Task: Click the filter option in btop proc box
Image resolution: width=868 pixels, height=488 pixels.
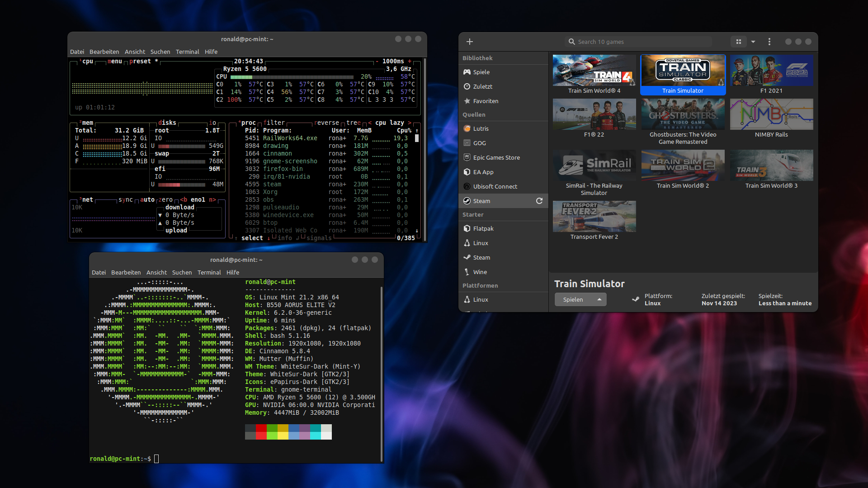Action: click(274, 123)
